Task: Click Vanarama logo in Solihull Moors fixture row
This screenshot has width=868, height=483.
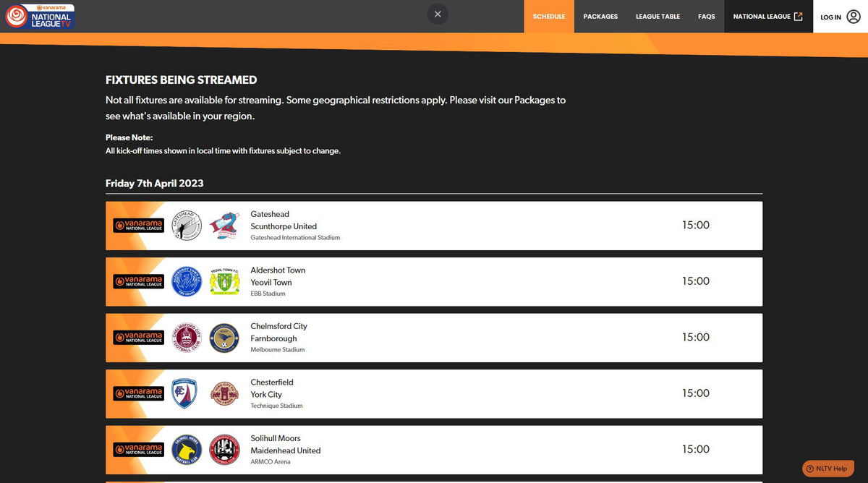Action: 138,450
